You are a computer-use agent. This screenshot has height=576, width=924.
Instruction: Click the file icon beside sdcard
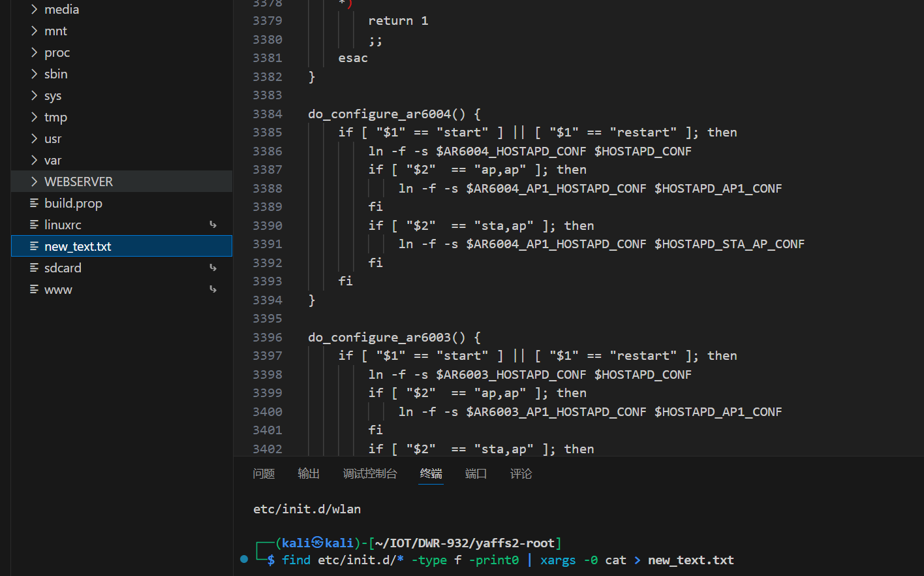(34, 268)
